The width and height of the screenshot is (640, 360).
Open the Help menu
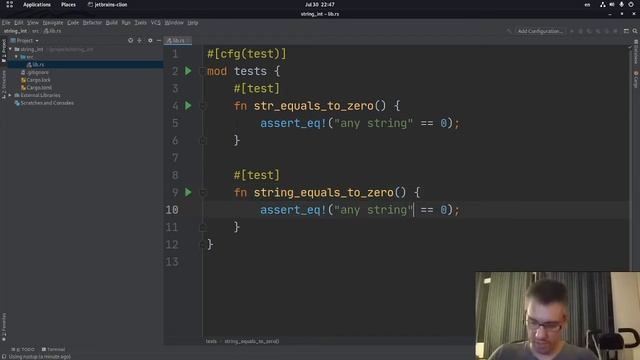(x=193, y=22)
